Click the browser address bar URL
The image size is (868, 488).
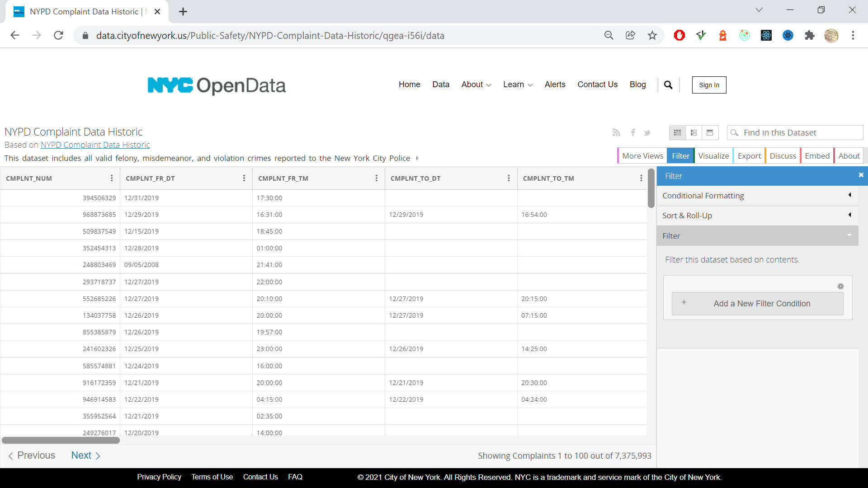[270, 35]
